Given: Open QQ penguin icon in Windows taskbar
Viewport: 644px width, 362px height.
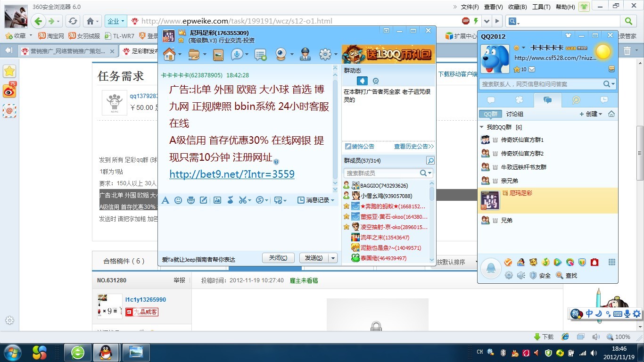Looking at the screenshot, I should point(106,352).
